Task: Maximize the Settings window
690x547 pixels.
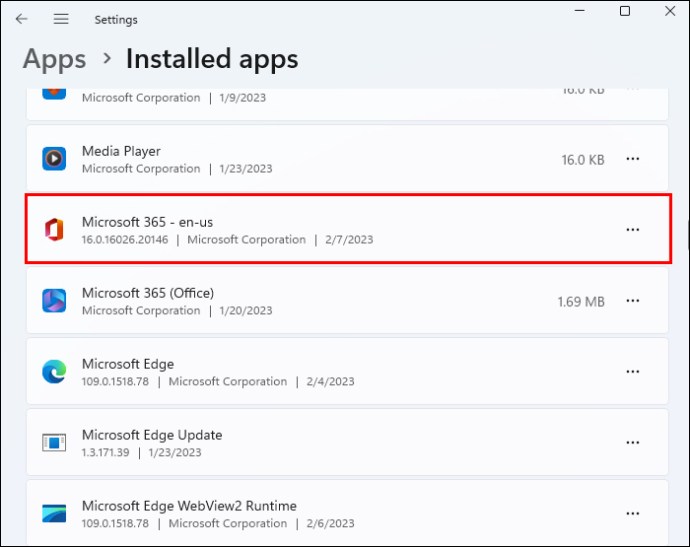Action: pos(625,11)
